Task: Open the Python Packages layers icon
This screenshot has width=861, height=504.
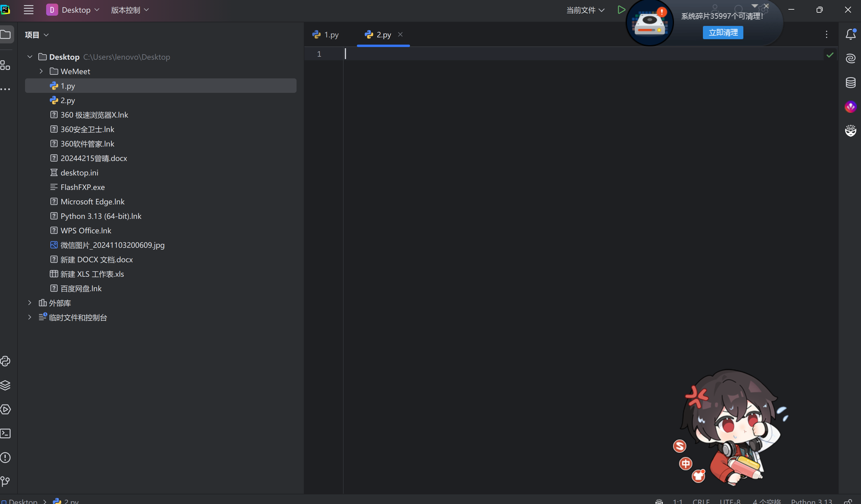Action: coord(5,385)
